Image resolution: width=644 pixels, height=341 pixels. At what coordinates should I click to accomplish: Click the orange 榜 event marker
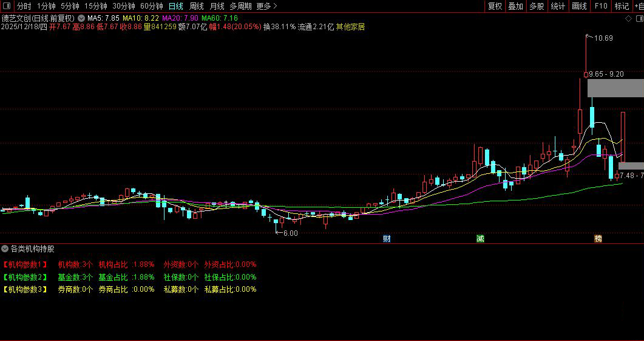pyautogui.click(x=598, y=238)
